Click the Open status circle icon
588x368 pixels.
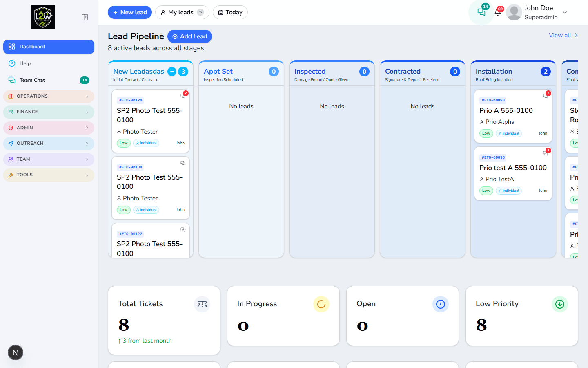coord(441,304)
